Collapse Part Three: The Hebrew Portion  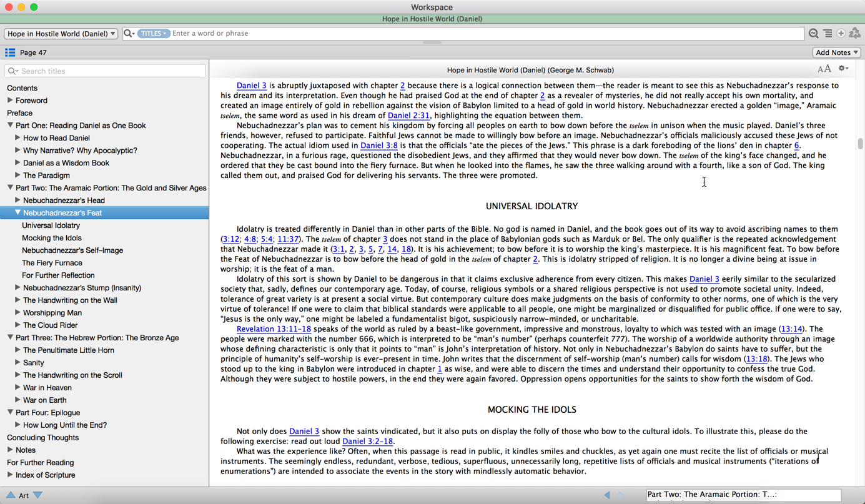point(10,338)
